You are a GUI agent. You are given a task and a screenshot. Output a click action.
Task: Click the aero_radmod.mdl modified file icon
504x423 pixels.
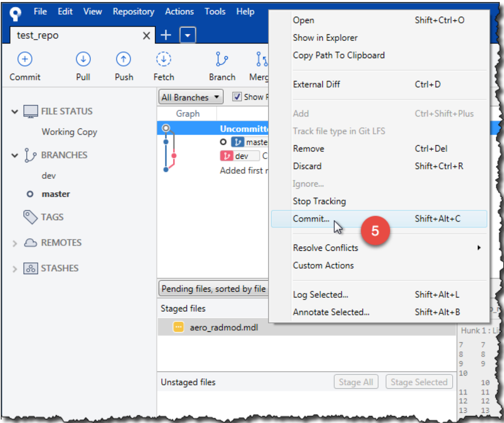[x=178, y=327]
